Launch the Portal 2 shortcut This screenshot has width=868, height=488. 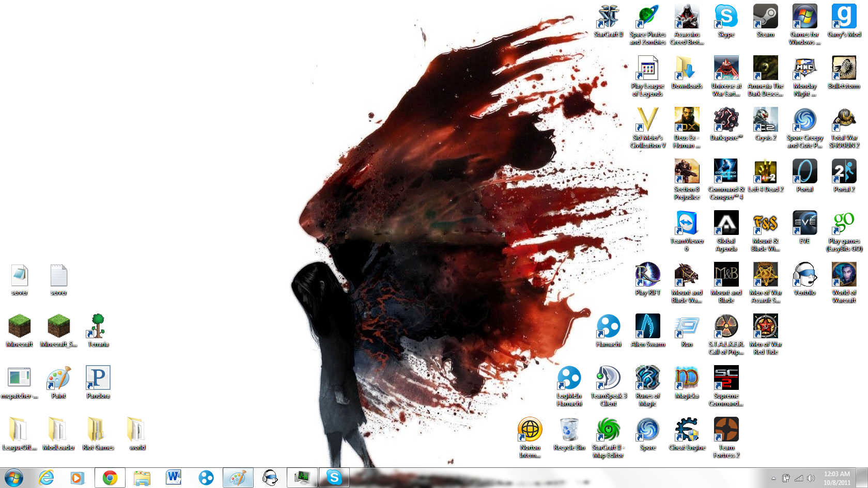(x=844, y=176)
